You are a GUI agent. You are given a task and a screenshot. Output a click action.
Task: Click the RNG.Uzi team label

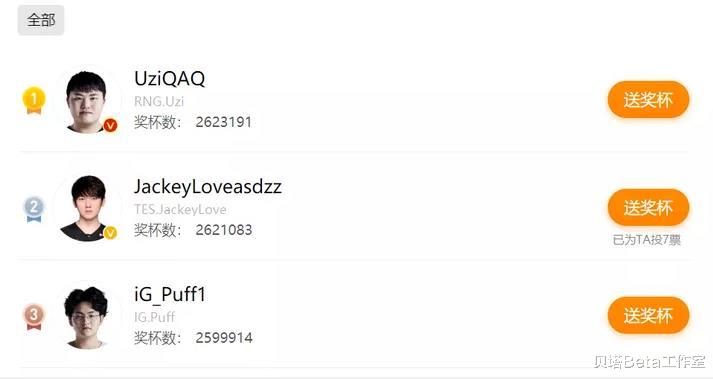tap(159, 101)
